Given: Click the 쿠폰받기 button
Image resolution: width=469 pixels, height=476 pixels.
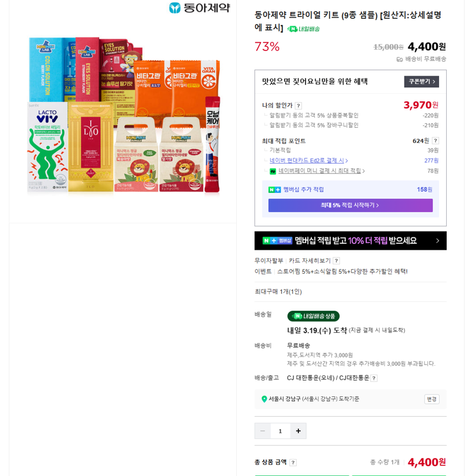Looking at the screenshot, I should click(x=422, y=81).
